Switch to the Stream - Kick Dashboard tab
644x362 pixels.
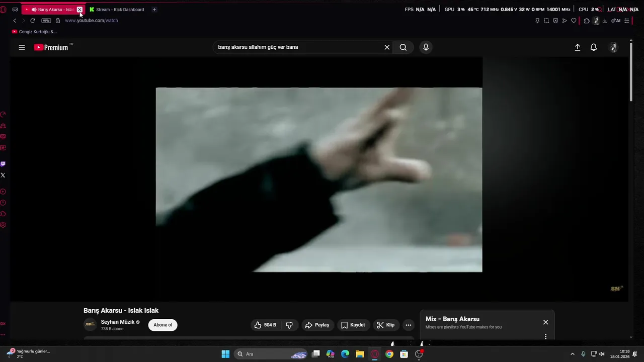[x=117, y=10]
